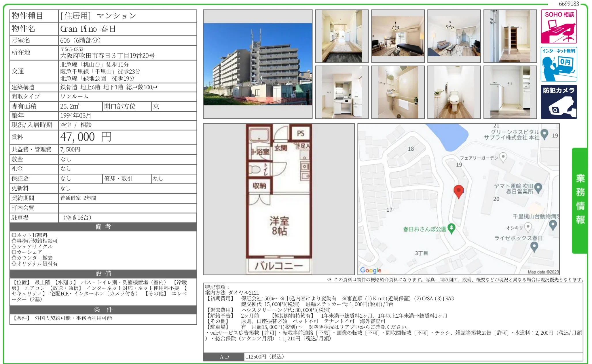Click the 千里桃山台動物病院 map marker
The width and height of the screenshot is (592, 364).
553,225
